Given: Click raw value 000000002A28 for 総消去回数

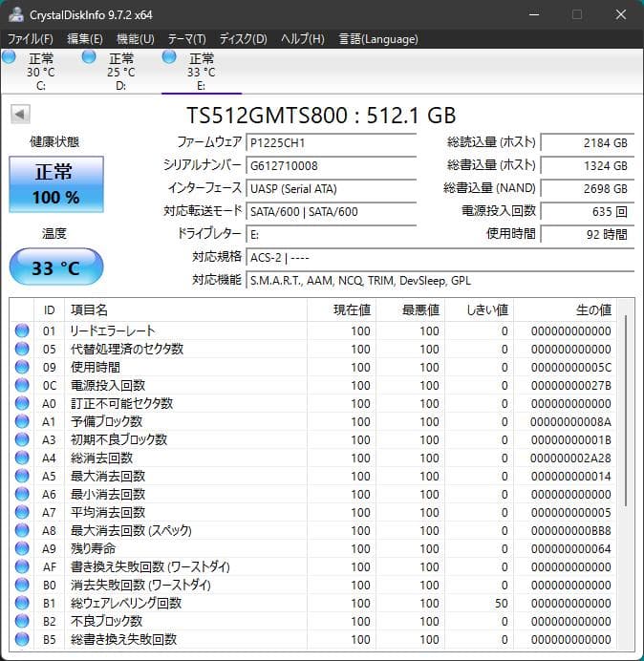Looking at the screenshot, I should coord(570,458).
